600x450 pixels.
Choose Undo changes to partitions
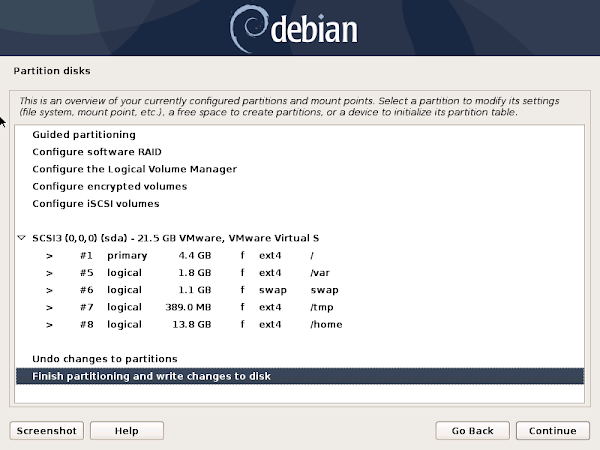pyautogui.click(x=300, y=359)
